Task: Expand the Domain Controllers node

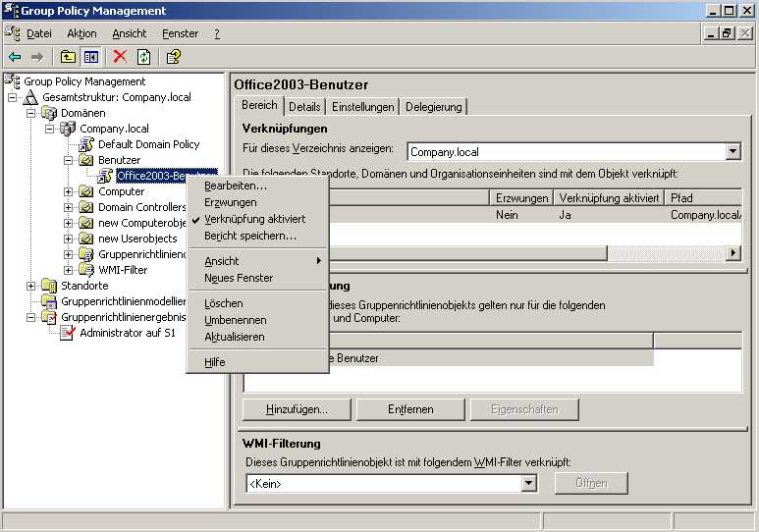Action: point(69,208)
